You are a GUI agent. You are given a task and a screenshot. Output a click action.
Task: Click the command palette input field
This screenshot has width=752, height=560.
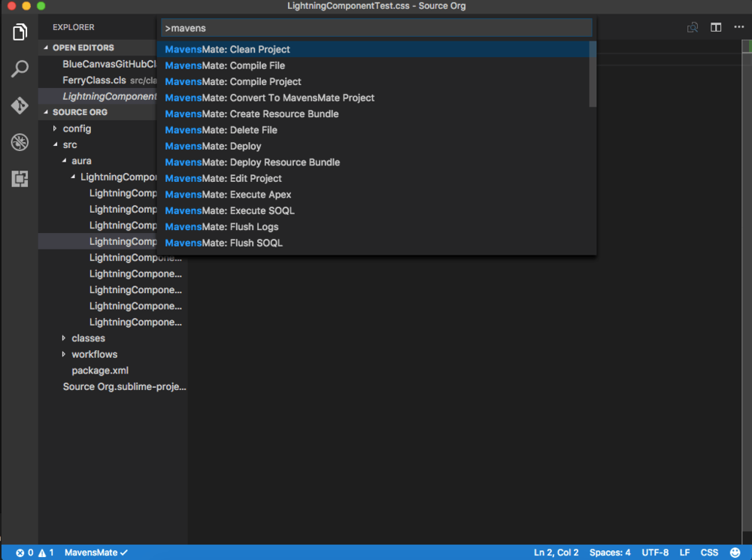[x=377, y=28]
